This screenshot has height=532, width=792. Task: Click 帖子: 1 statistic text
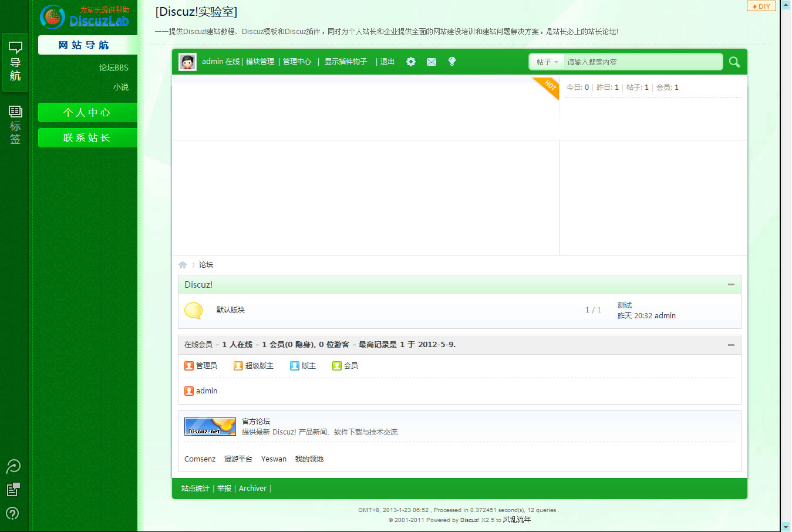[x=638, y=87]
